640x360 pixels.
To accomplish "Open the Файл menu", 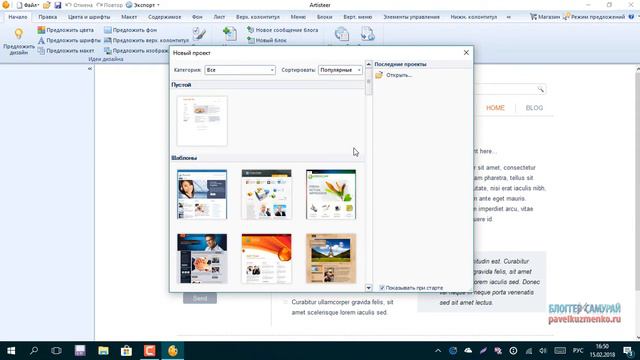I will point(28,5).
